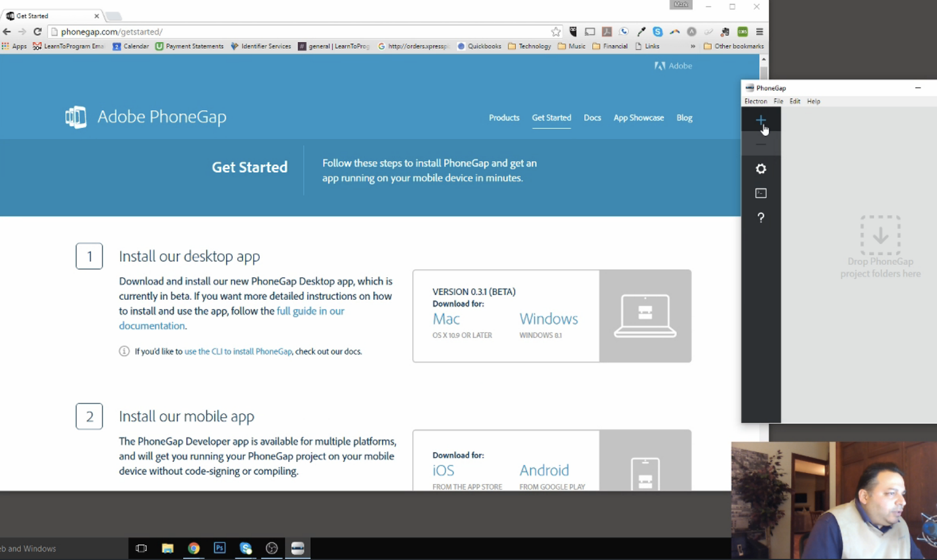The height and width of the screenshot is (560, 937).
Task: Open the Payment Statements bookmark
Action: pos(189,46)
